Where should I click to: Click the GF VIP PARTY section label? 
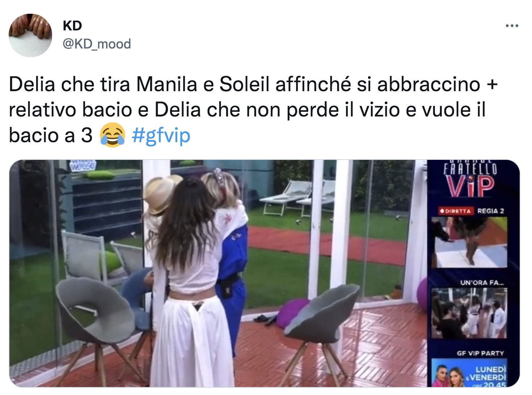480,353
